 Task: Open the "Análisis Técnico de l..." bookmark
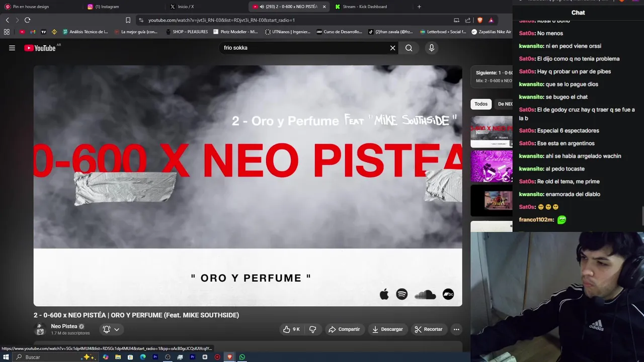85,32
